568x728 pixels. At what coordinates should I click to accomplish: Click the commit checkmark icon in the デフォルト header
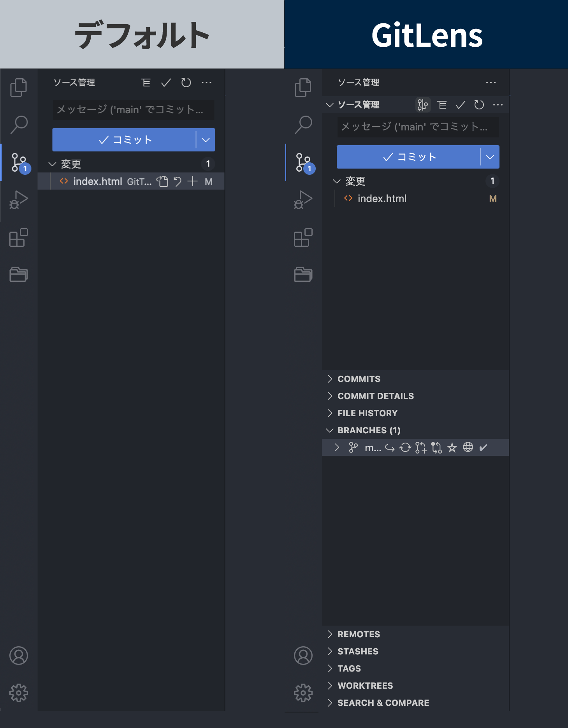pyautogui.click(x=166, y=83)
